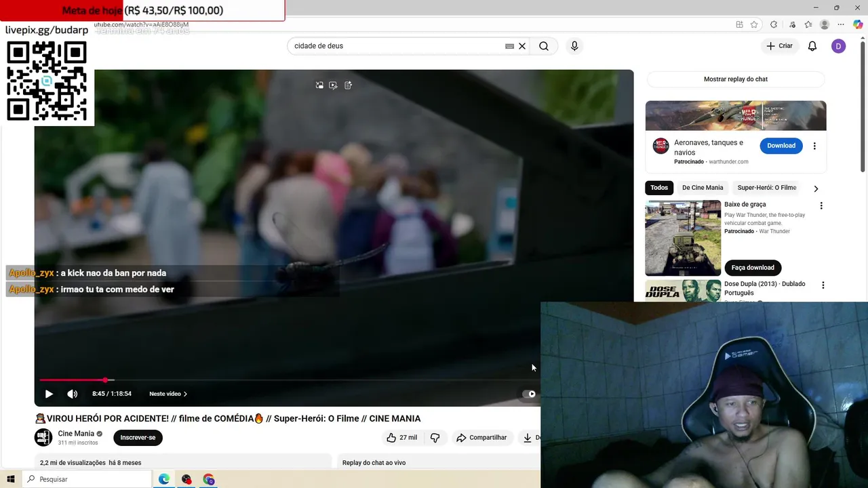Image resolution: width=868 pixels, height=488 pixels.
Task: Open the options menu for 'Baixe de graça'
Action: [821, 206]
